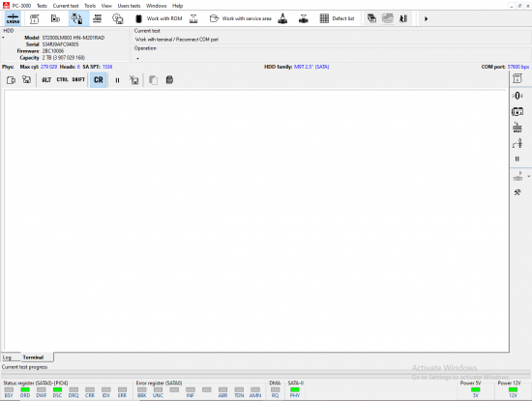Click inside the terminal text area
Image resolution: width=532 pixels, height=401 pixels.
(256, 220)
